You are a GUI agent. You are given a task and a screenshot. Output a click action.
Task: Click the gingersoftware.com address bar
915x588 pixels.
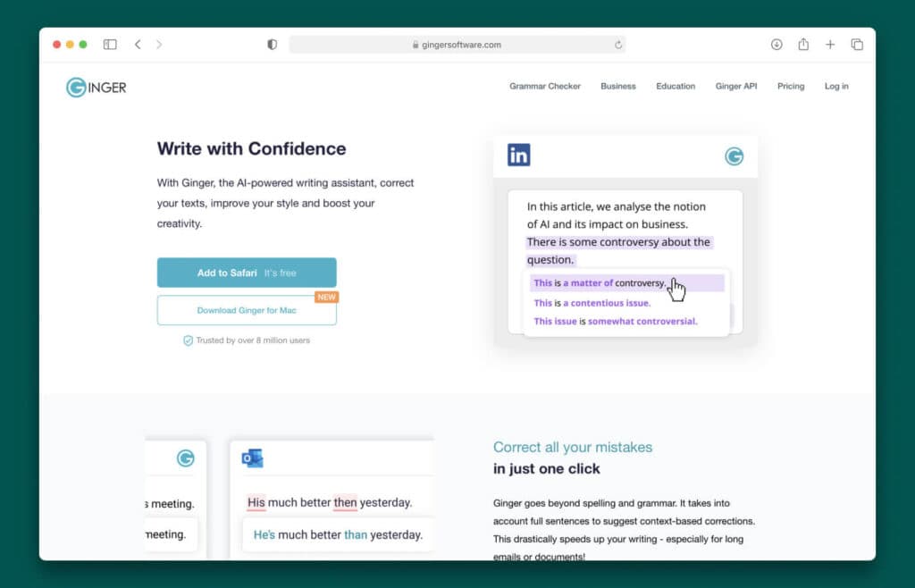(x=456, y=45)
